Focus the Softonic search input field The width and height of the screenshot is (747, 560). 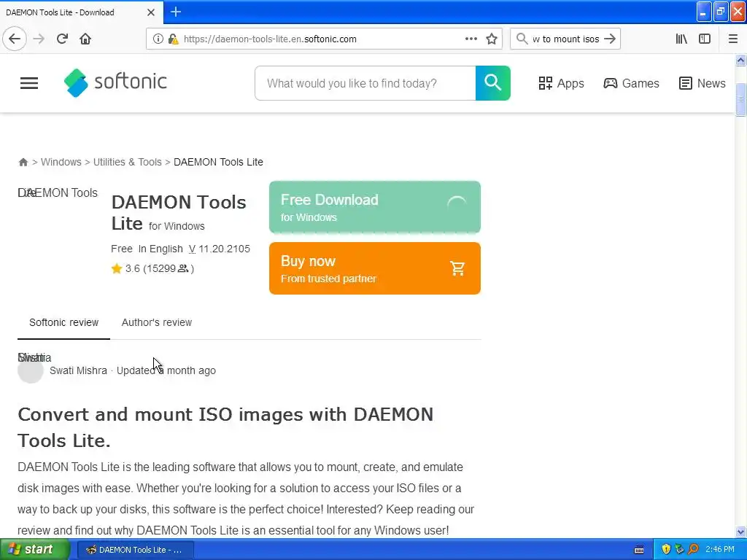(365, 83)
